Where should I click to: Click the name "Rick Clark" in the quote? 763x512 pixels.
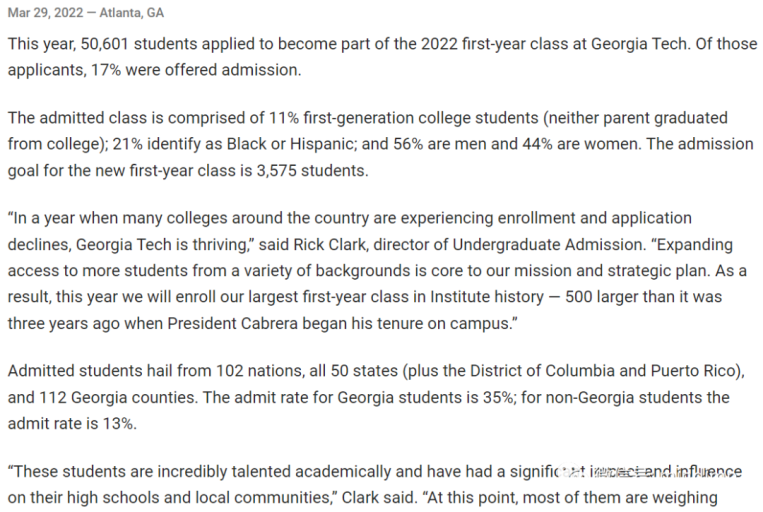click(x=330, y=244)
